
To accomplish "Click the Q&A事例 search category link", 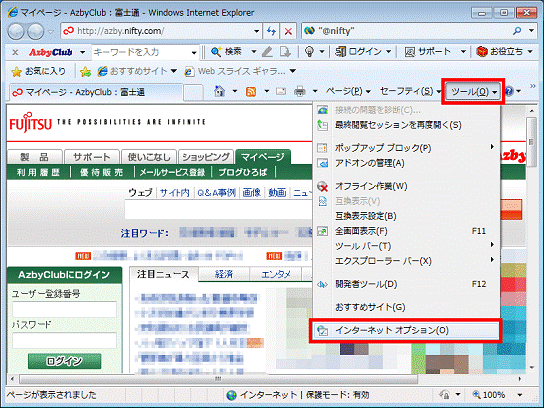I will point(216,193).
